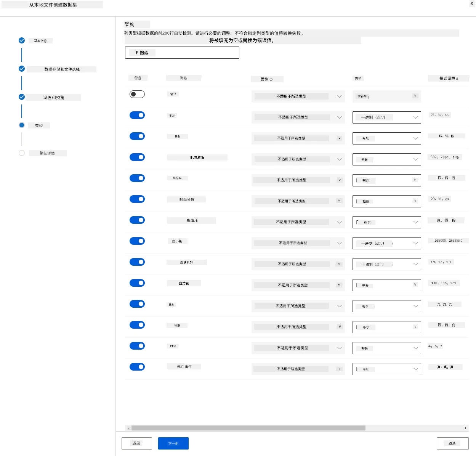Disable the 血清肌酐 column toggle
Screen dimensions: 476x456
137,262
